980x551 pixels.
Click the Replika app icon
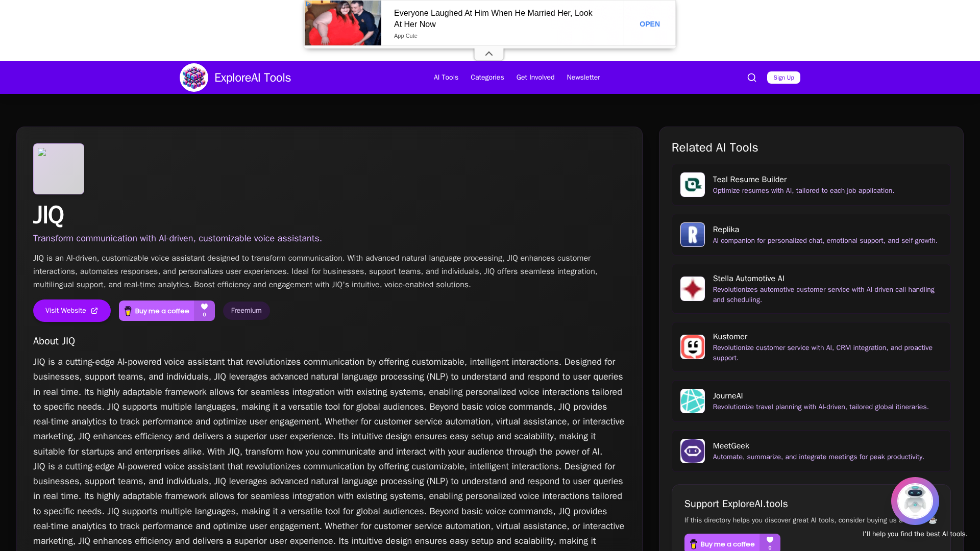pos(693,235)
